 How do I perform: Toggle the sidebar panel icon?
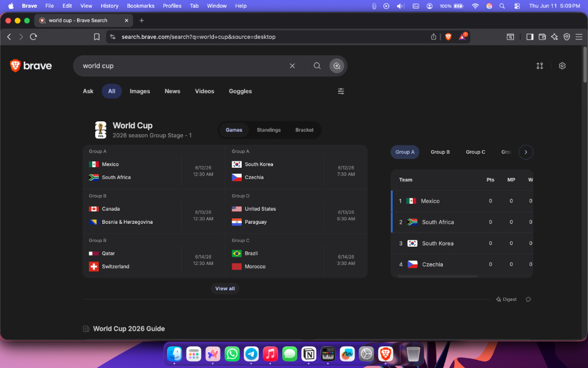point(530,37)
